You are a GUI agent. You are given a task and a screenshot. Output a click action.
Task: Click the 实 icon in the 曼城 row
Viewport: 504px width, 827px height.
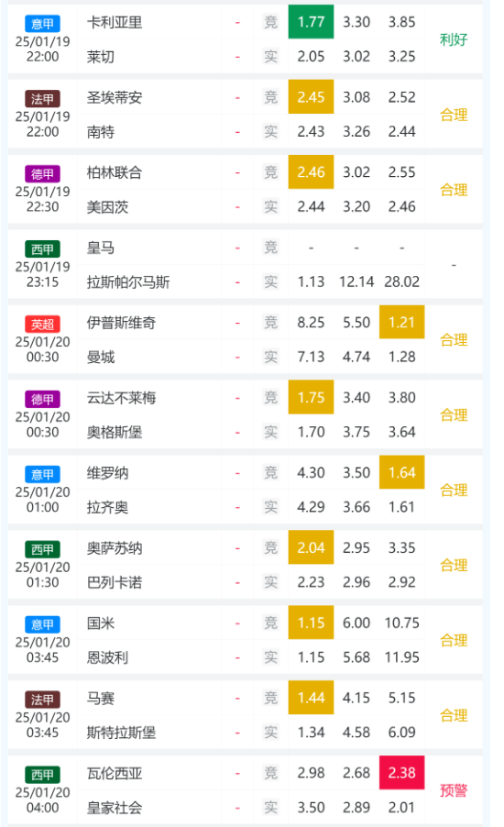[270, 357]
